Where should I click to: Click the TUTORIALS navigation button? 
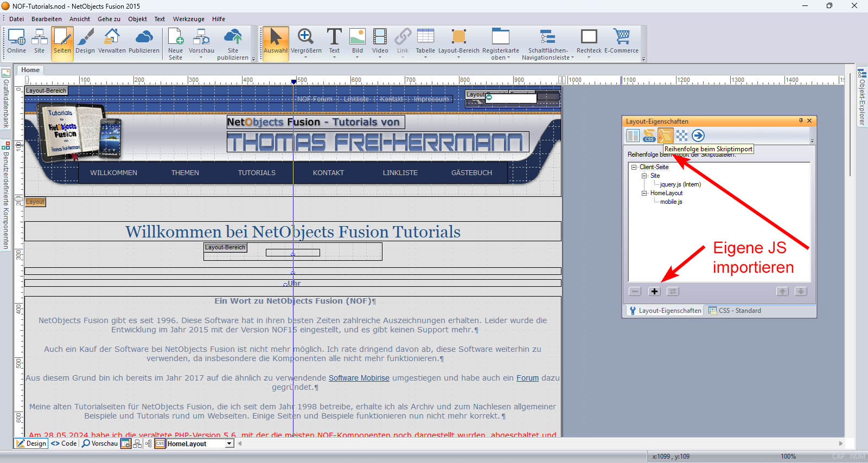(257, 173)
